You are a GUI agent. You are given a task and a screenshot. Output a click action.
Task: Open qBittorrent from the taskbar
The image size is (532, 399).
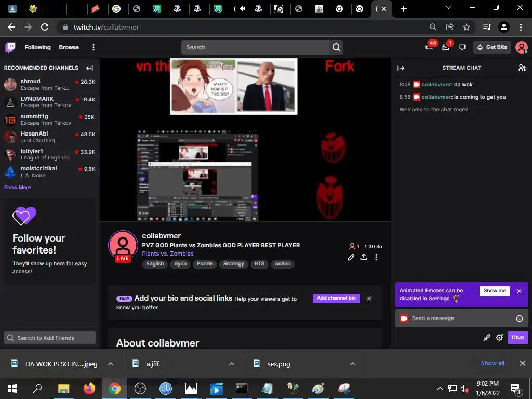tap(166, 389)
